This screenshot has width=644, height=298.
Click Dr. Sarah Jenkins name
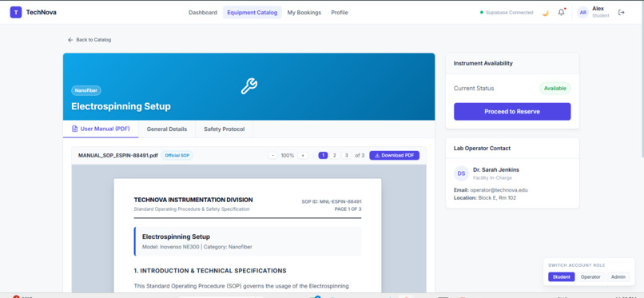point(495,169)
